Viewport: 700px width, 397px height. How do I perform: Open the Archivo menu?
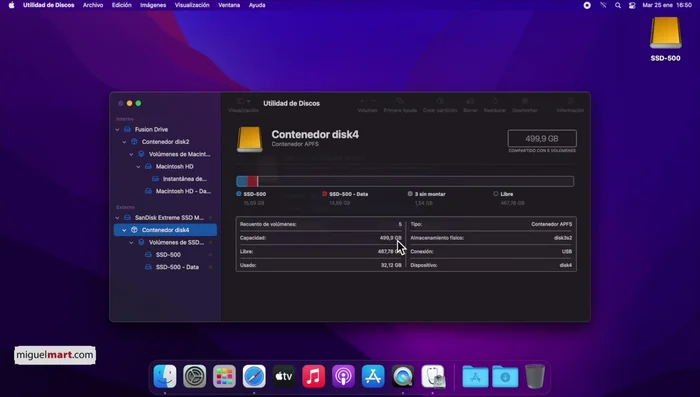point(93,5)
